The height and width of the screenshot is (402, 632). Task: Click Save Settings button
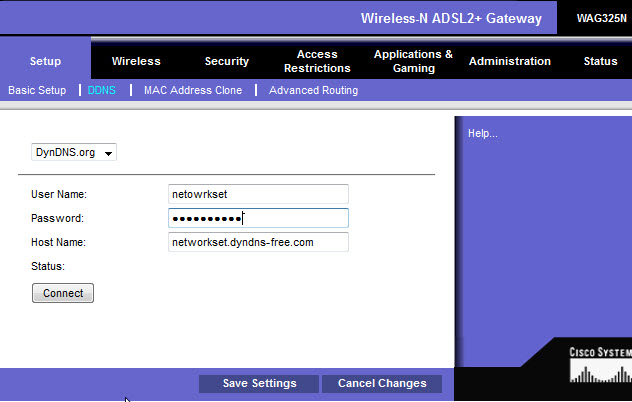point(259,383)
